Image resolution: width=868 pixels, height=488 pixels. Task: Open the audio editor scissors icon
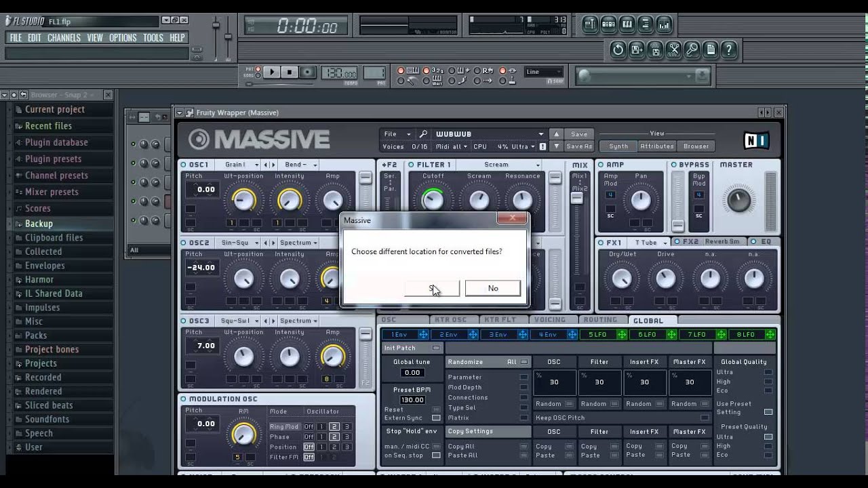click(x=673, y=49)
